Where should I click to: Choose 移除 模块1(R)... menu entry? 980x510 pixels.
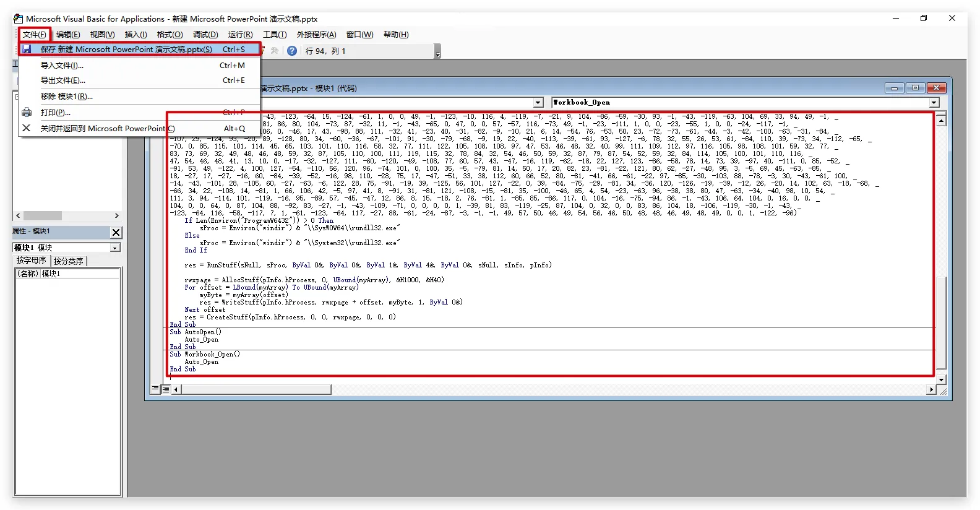[x=139, y=97]
